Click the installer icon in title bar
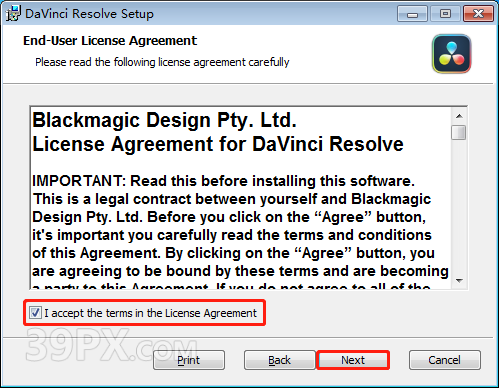Screen dimensions: 499x388 (x=13, y=14)
